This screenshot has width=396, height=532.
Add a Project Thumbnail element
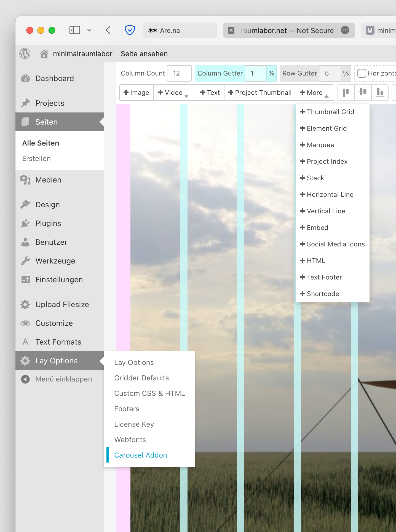tap(260, 93)
